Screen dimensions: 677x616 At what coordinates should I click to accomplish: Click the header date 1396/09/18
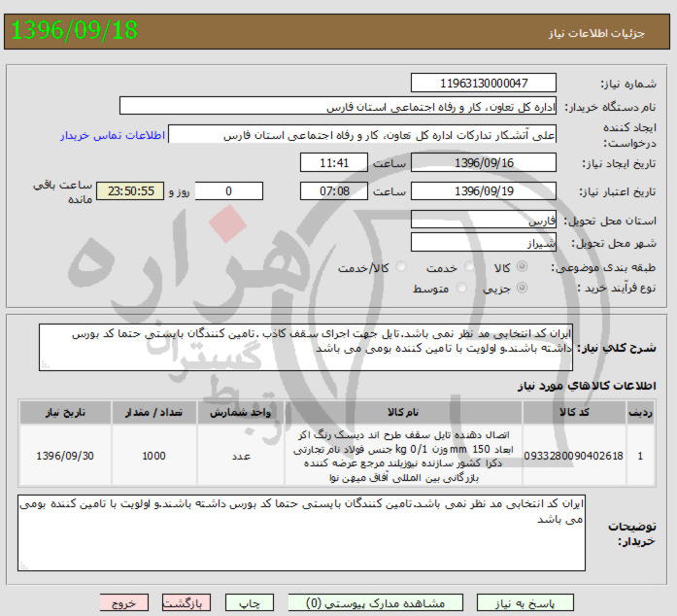[74, 30]
